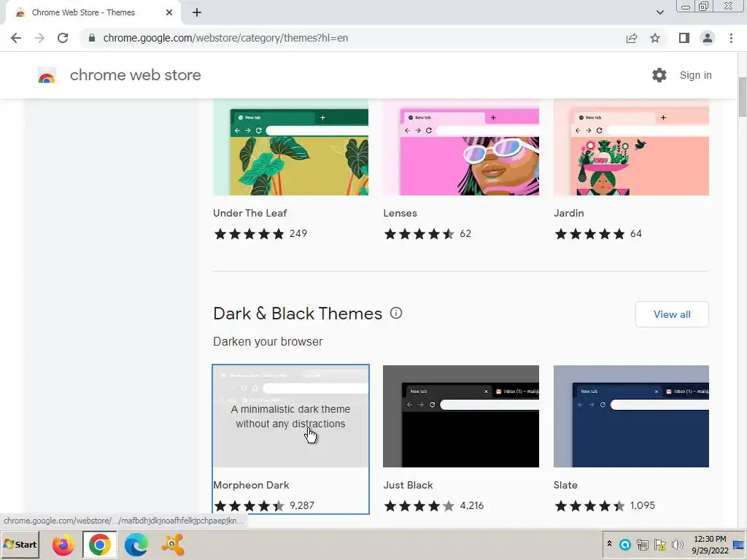
Task: Click the Sign in link
Action: pyautogui.click(x=695, y=75)
